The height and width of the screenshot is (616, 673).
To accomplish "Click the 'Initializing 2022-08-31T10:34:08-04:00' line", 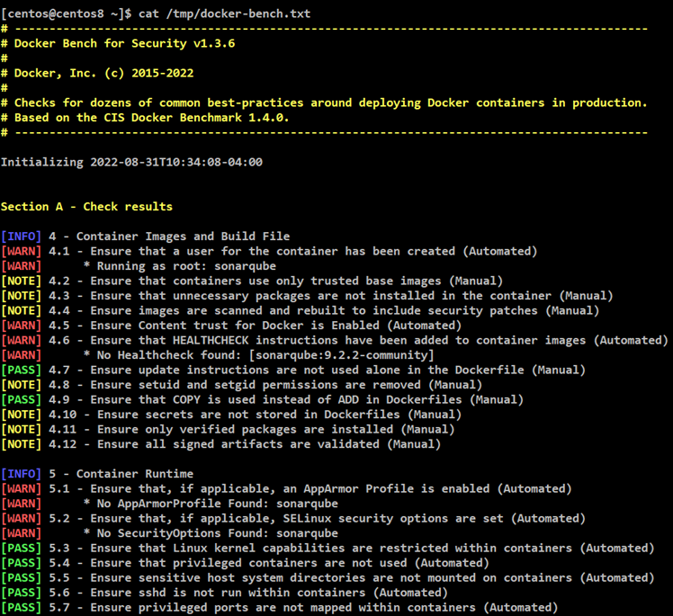I will click(131, 162).
